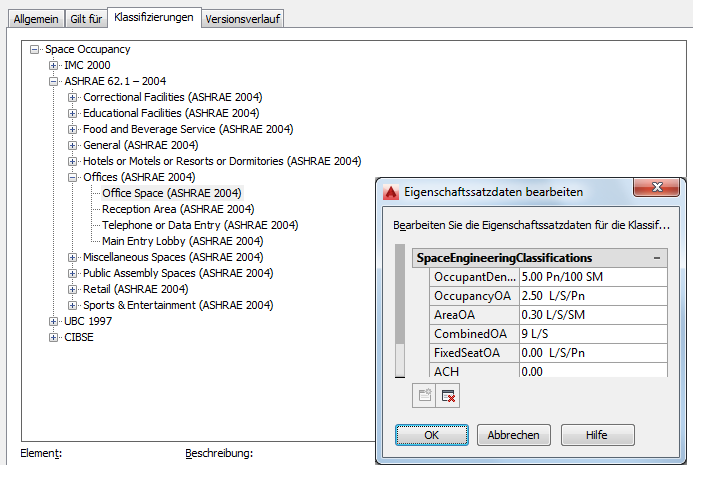The image size is (709, 479).
Task: Collapse the Space Occupancy root node
Action: (34, 49)
